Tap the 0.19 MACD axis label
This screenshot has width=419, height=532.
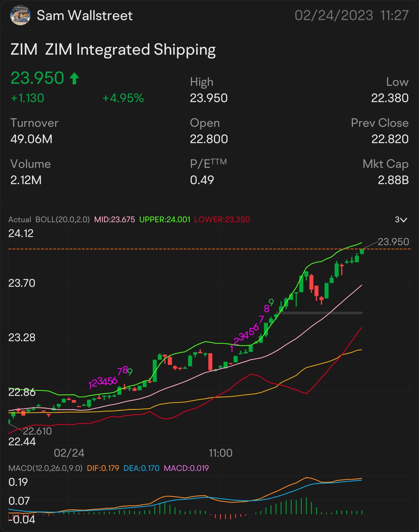tap(18, 482)
